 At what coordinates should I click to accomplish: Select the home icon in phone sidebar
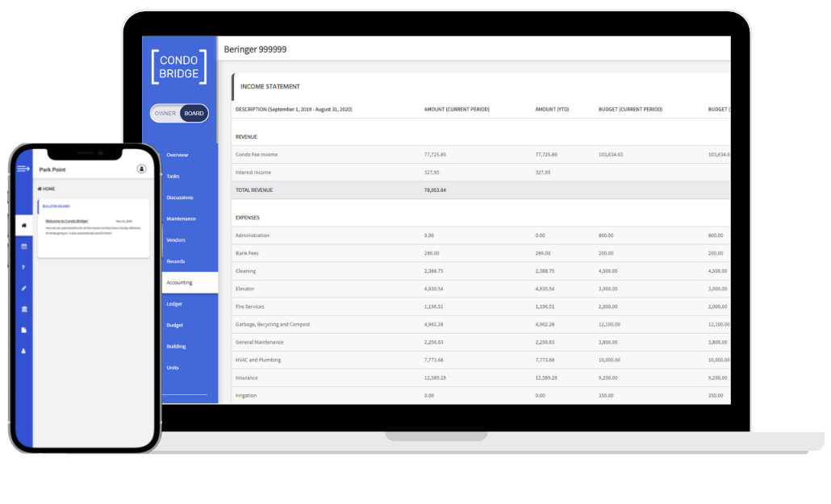tap(23, 225)
